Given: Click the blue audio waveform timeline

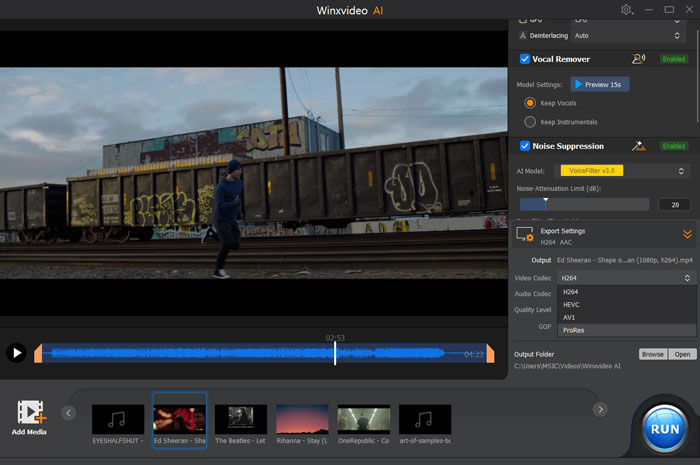Looking at the screenshot, I should click(x=263, y=353).
